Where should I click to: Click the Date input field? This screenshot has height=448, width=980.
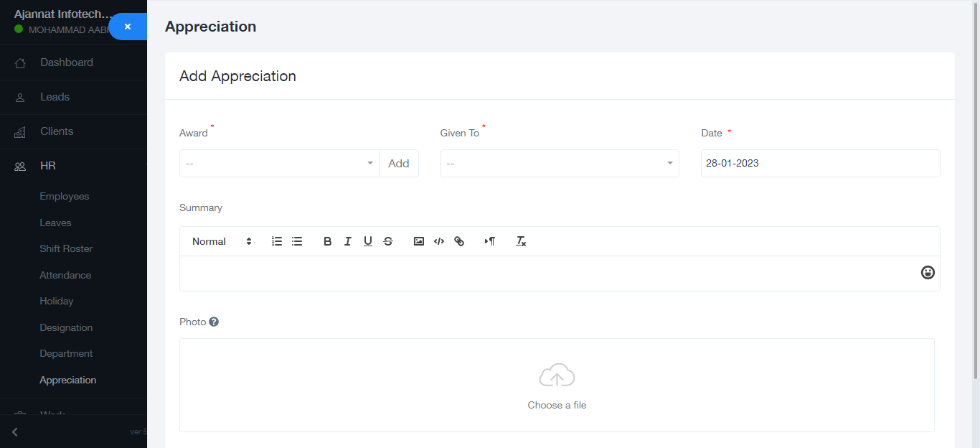[x=819, y=164]
